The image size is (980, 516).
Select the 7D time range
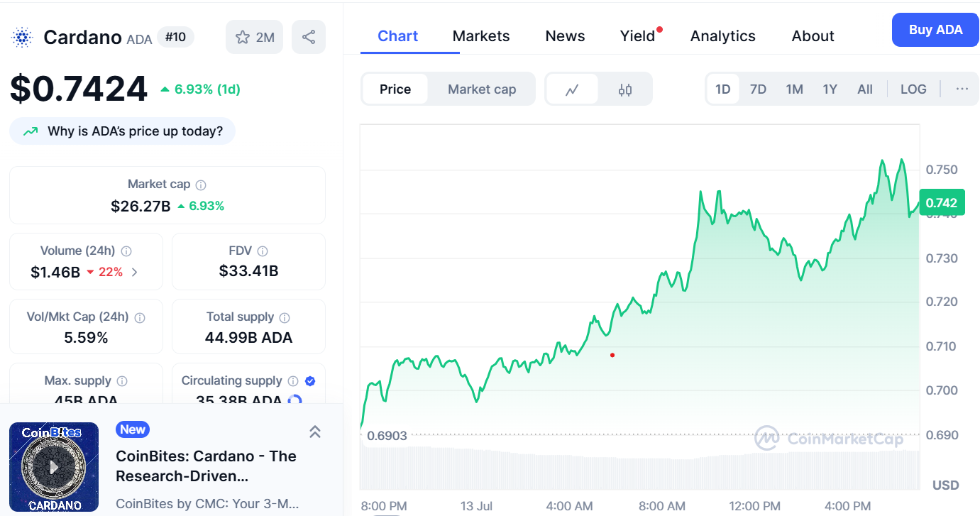click(758, 89)
